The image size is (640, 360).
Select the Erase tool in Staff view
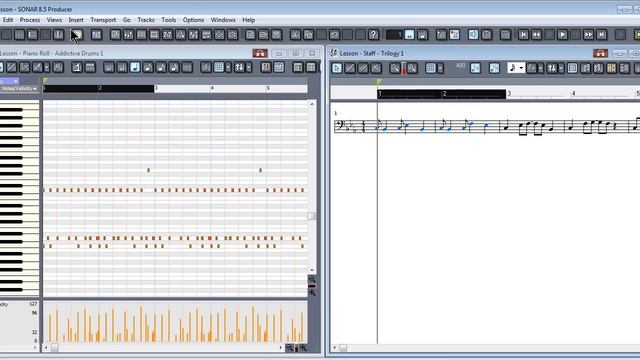[x=363, y=68]
